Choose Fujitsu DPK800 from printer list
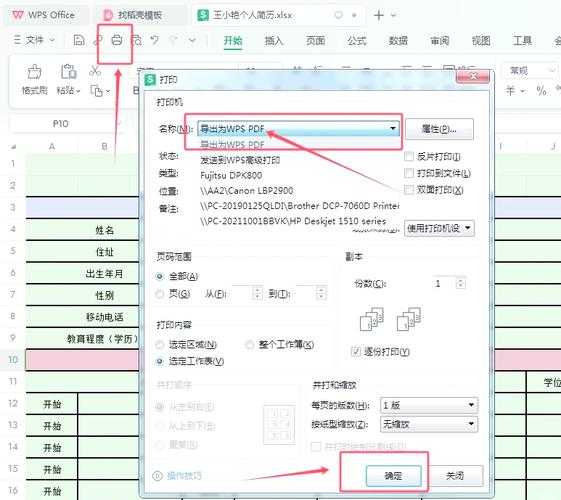The height and width of the screenshot is (500, 561). (x=231, y=175)
